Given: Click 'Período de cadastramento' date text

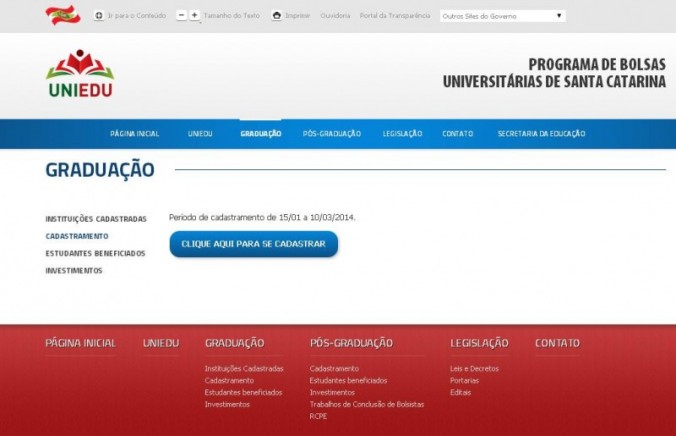Looking at the screenshot, I should coord(262,217).
